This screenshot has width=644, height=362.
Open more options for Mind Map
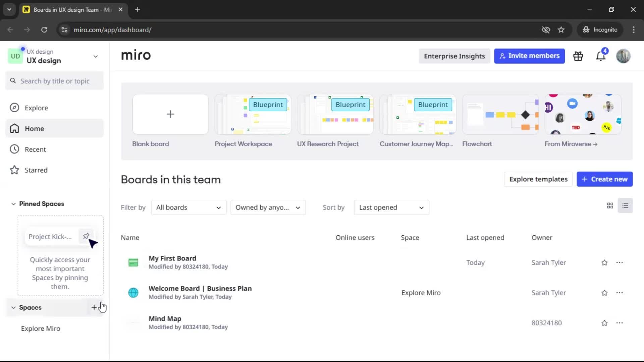pyautogui.click(x=620, y=323)
